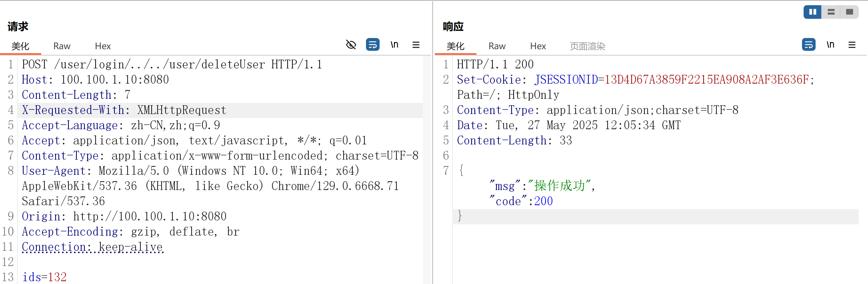Click closing brace line in response body
The width and height of the screenshot is (868, 284).
pyautogui.click(x=656, y=216)
